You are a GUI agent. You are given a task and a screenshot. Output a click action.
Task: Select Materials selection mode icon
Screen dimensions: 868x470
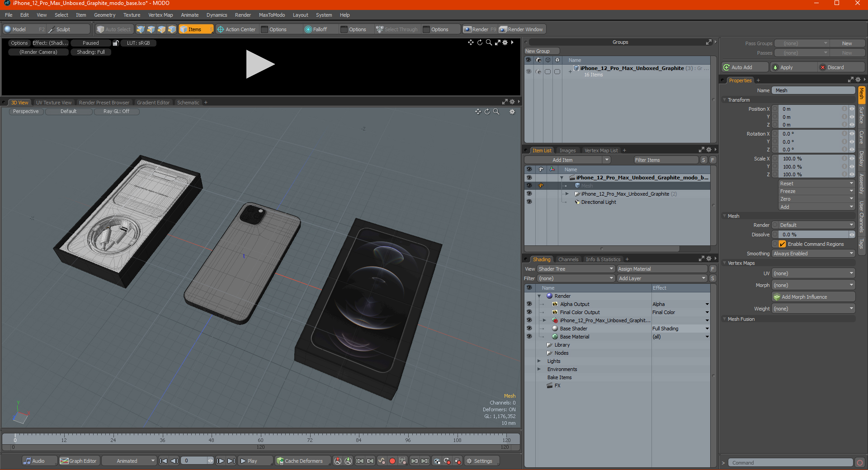pos(172,29)
